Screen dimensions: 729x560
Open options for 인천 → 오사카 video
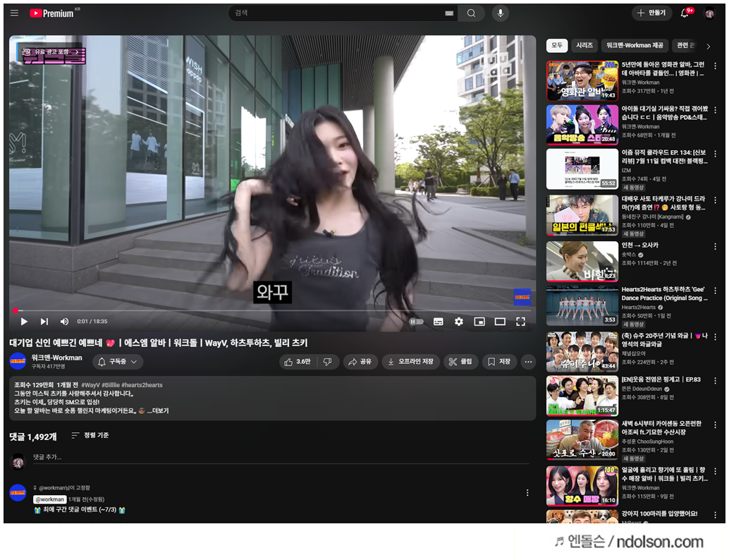pos(715,247)
